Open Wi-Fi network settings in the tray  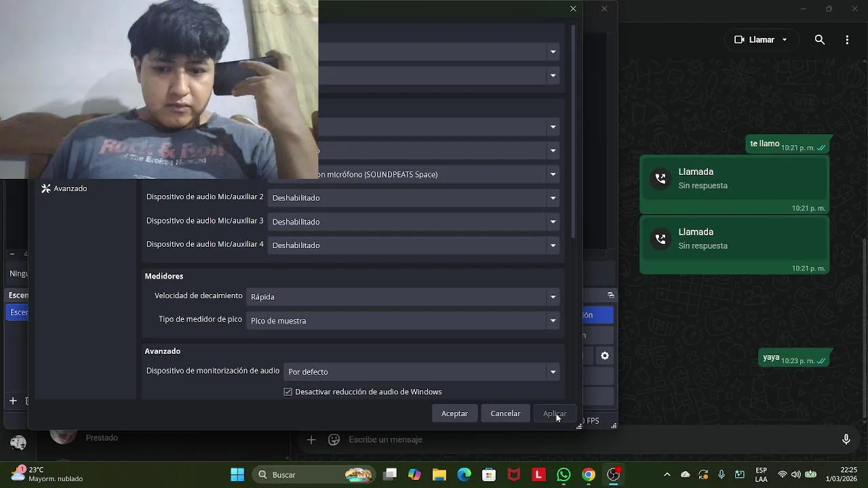pyautogui.click(x=783, y=474)
